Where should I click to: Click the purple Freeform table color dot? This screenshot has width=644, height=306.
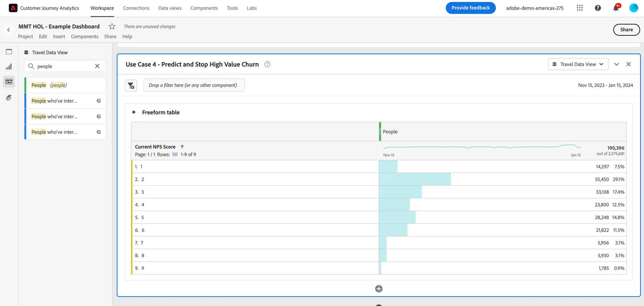[x=134, y=112]
